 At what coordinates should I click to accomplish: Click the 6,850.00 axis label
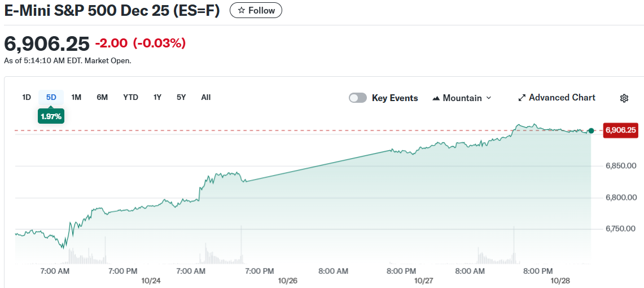pyautogui.click(x=621, y=166)
